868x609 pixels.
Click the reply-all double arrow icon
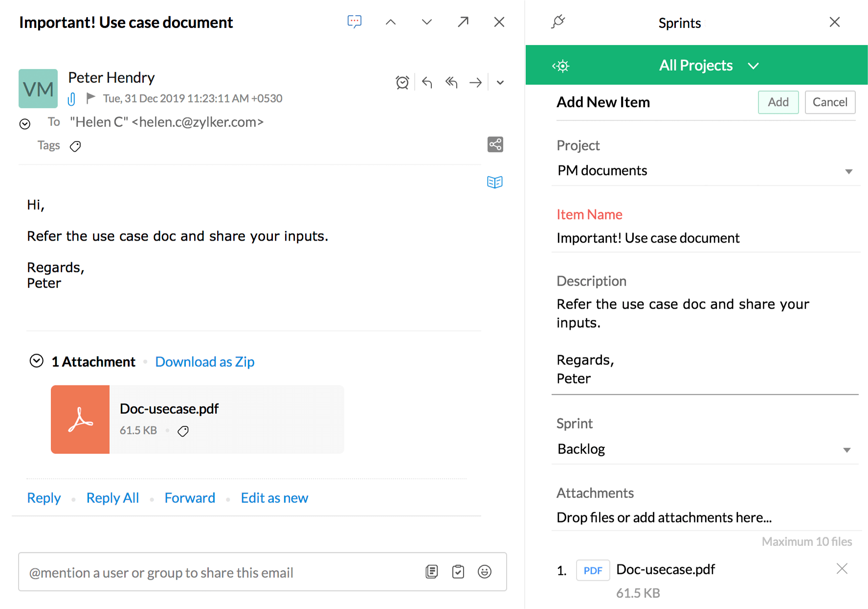pos(451,83)
